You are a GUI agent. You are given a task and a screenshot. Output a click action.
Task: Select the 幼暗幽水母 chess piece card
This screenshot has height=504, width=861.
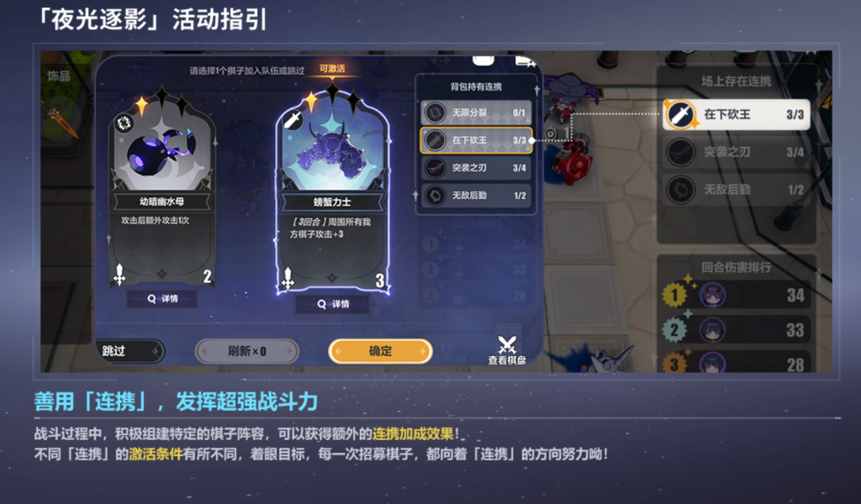click(162, 189)
